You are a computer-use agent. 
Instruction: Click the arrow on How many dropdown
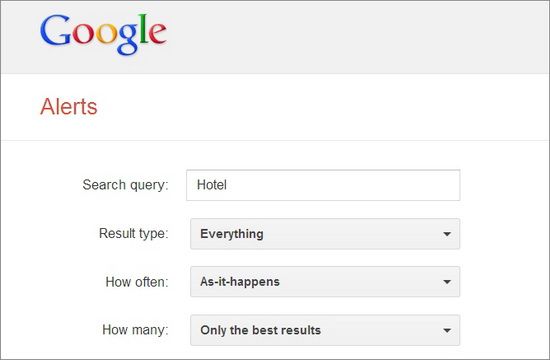tap(447, 330)
